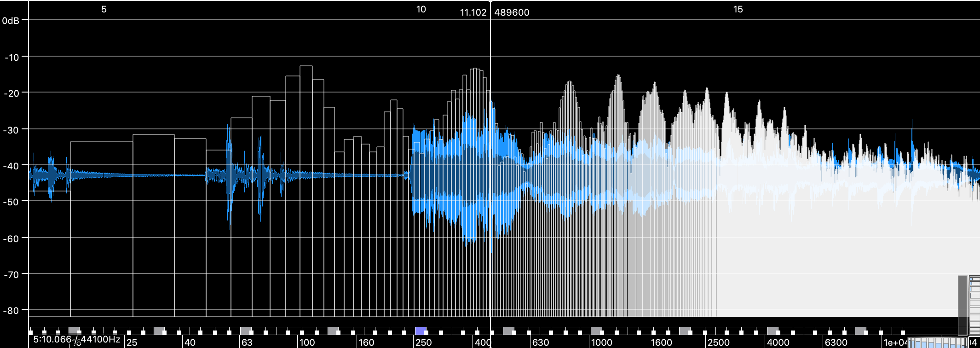Click the gray piano key left of 63
Screen dimensions: 980x348
tap(245, 331)
